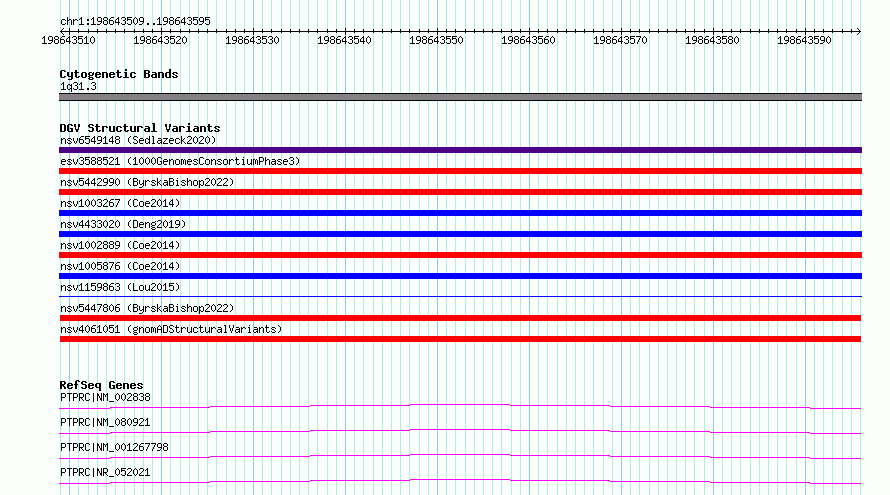
Task: Click the red esv3588521 variant bar
Action: pyautogui.click(x=460, y=171)
